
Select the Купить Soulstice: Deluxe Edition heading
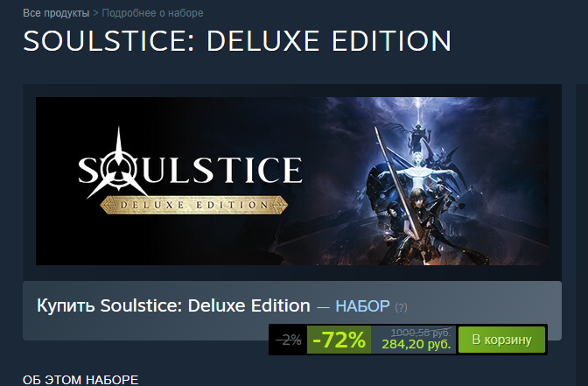173,305
